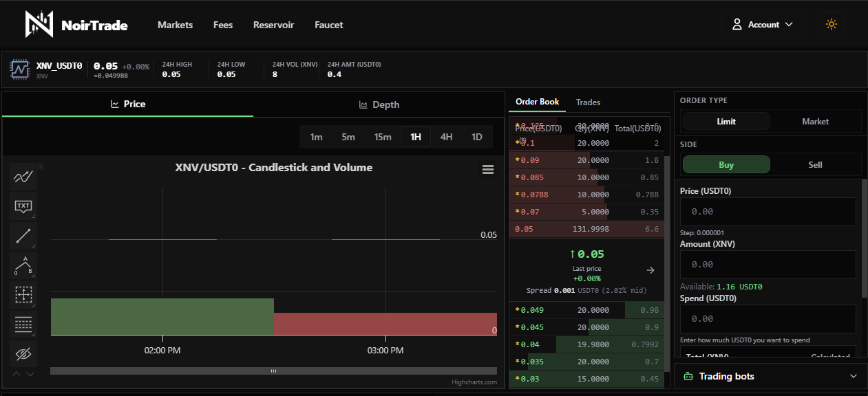
Task: Click the toolbar scroll-up arrow
Action: pos(17,374)
